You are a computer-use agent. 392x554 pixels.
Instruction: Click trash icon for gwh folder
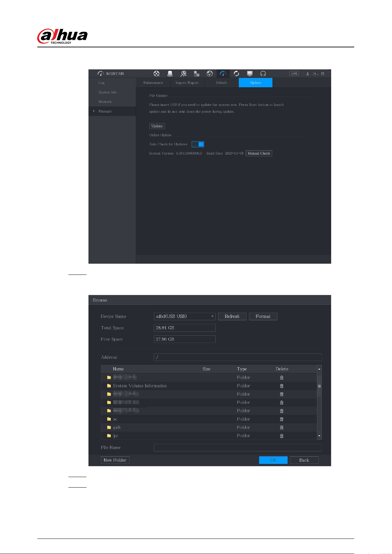(x=282, y=427)
